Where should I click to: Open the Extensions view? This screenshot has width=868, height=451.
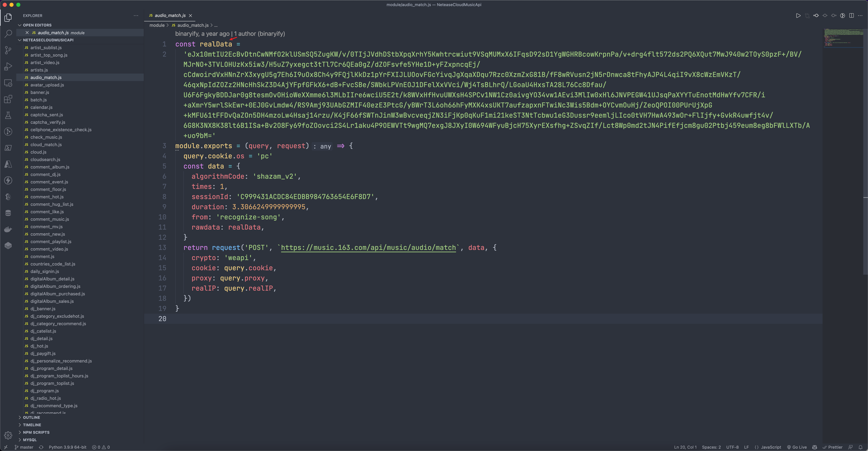pyautogui.click(x=8, y=99)
